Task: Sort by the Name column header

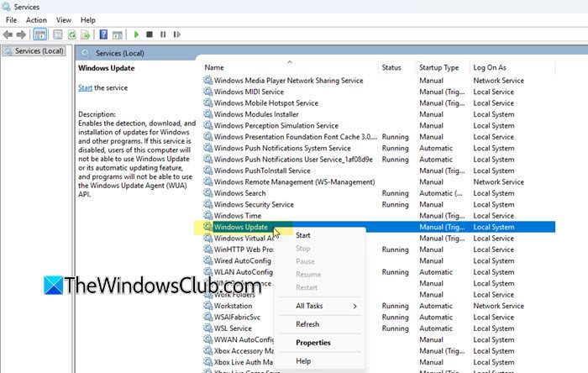Action: (214, 67)
